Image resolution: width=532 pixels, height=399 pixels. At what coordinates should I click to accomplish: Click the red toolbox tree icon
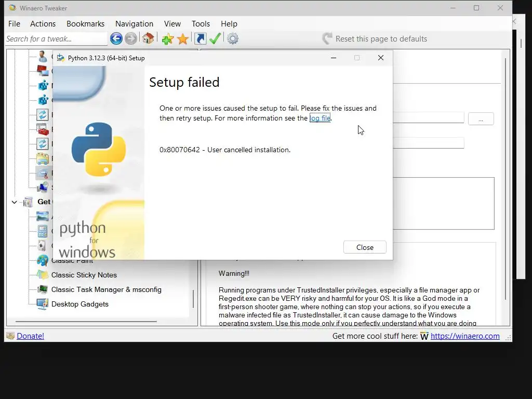[43, 129]
